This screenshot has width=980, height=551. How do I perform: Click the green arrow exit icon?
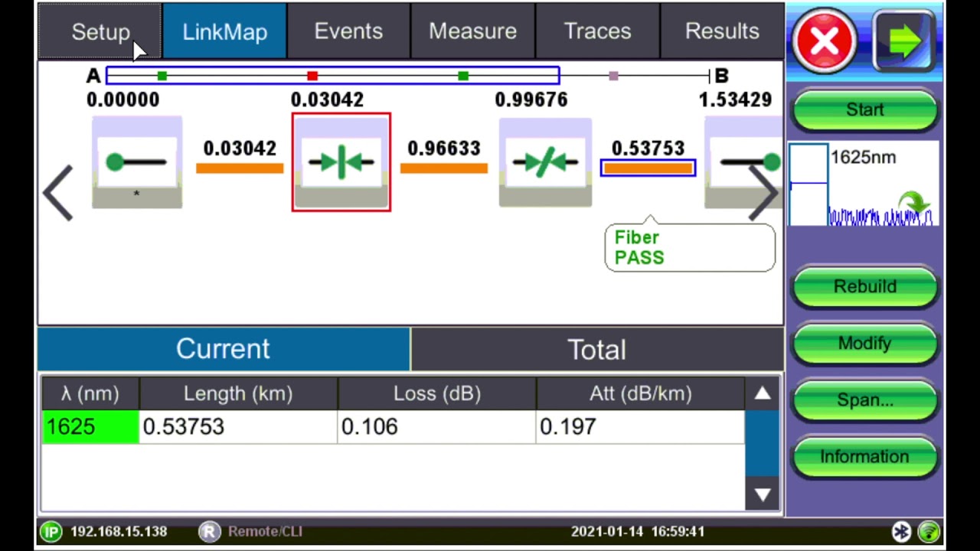[x=904, y=41]
